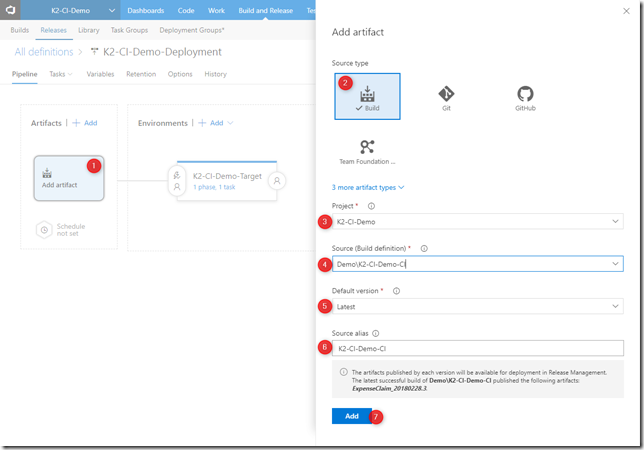Click the VSTS logo in the top-left corner
Viewport: 644px width, 450px height.
[x=10, y=10]
